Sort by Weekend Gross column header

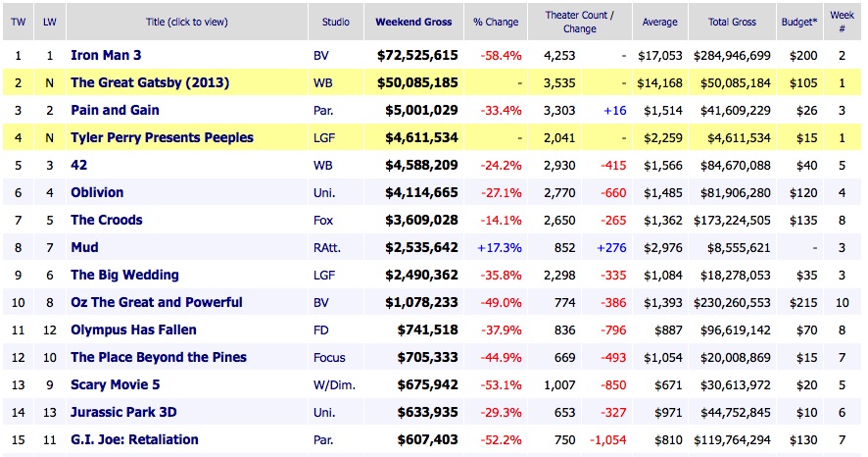click(x=416, y=22)
